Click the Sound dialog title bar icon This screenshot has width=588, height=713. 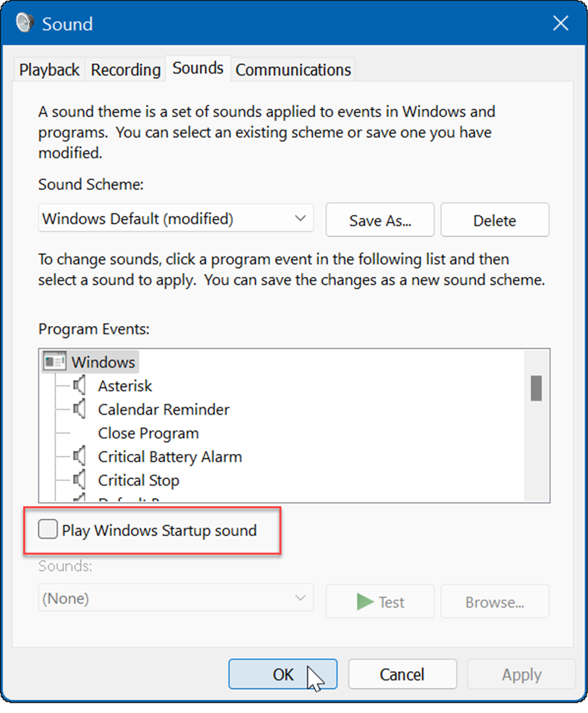pos(23,22)
